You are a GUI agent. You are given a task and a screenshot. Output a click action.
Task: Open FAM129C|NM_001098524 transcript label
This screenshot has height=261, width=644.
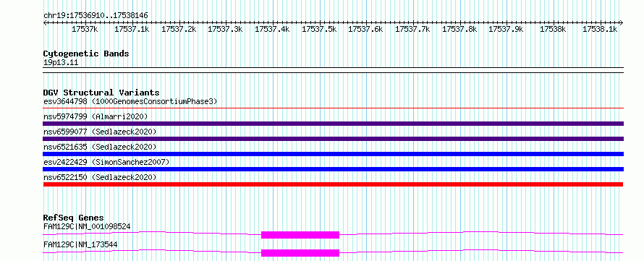[x=87, y=226]
